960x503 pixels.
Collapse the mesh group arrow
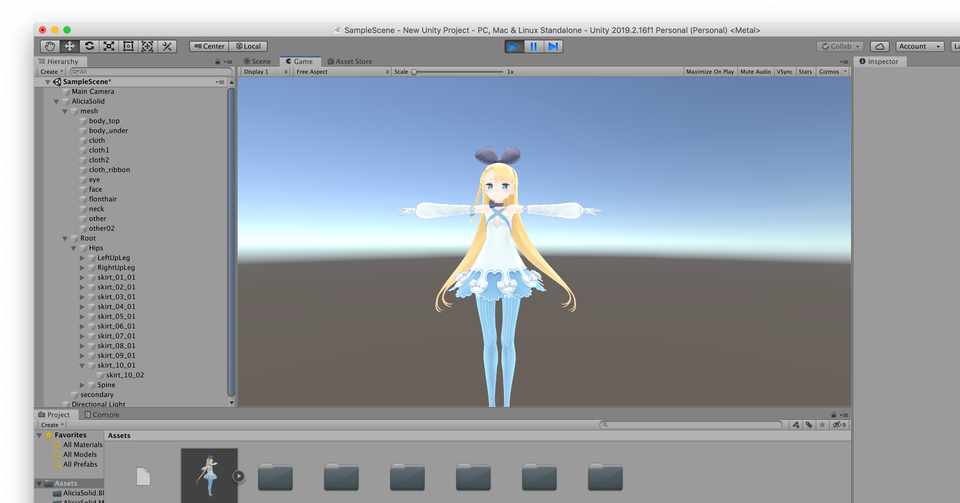coord(65,111)
